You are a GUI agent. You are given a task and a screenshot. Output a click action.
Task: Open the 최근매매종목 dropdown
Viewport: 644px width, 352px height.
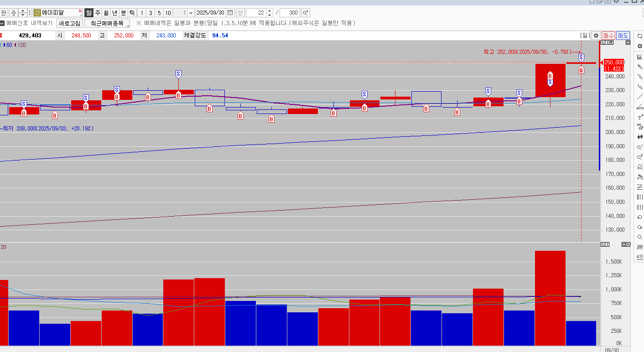[107, 23]
